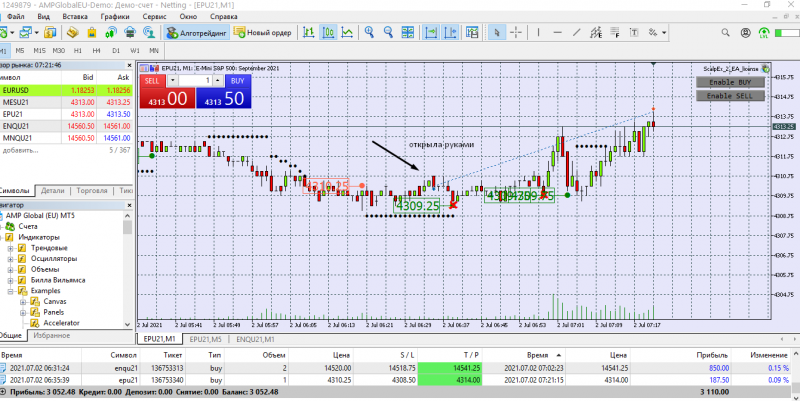Switch to the EPU21,M5 chart tab

point(206,339)
